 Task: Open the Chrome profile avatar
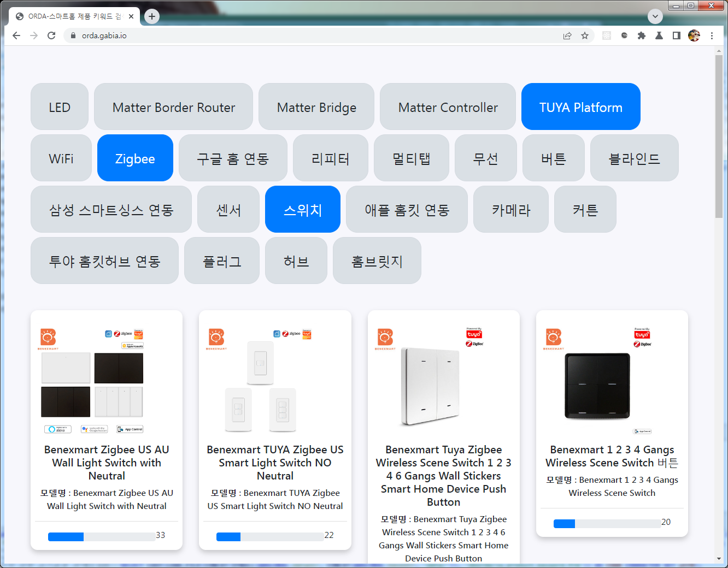694,35
